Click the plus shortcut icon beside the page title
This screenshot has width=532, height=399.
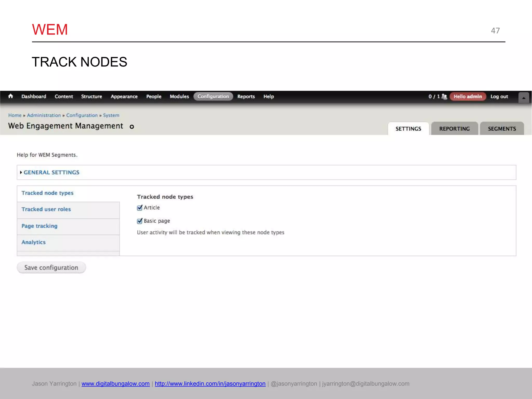[x=132, y=127]
